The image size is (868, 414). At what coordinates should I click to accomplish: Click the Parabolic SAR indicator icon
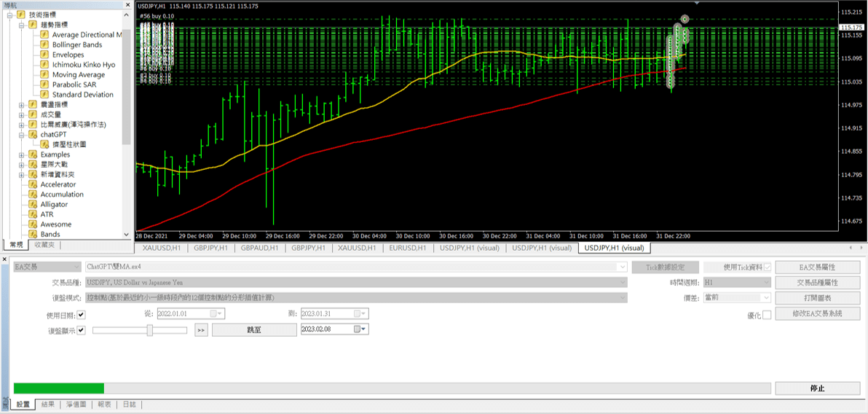[44, 85]
